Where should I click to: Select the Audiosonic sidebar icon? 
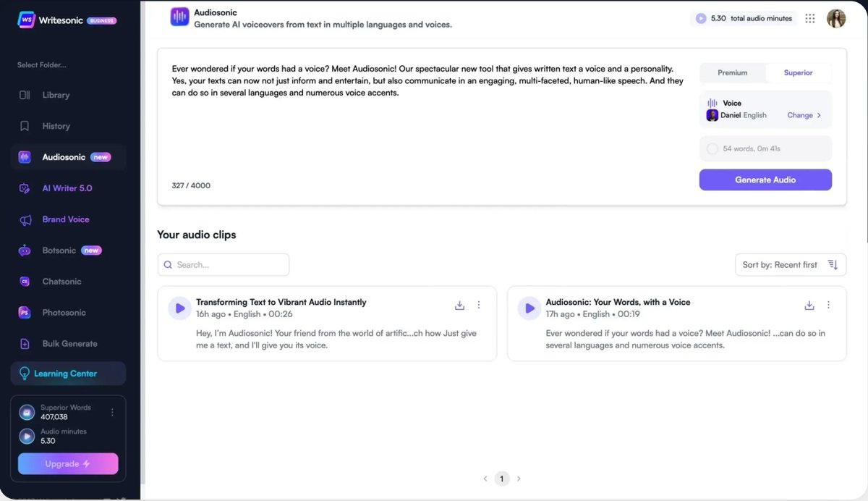(x=25, y=157)
